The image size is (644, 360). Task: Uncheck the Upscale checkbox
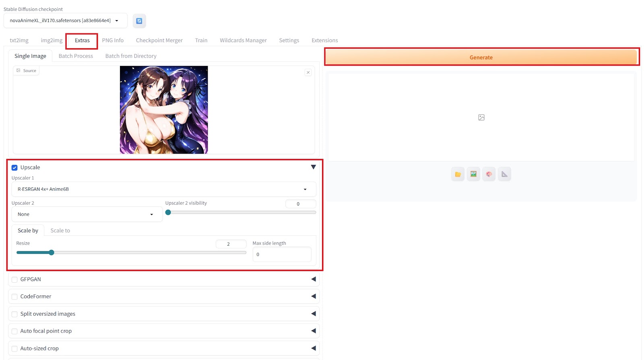point(14,167)
